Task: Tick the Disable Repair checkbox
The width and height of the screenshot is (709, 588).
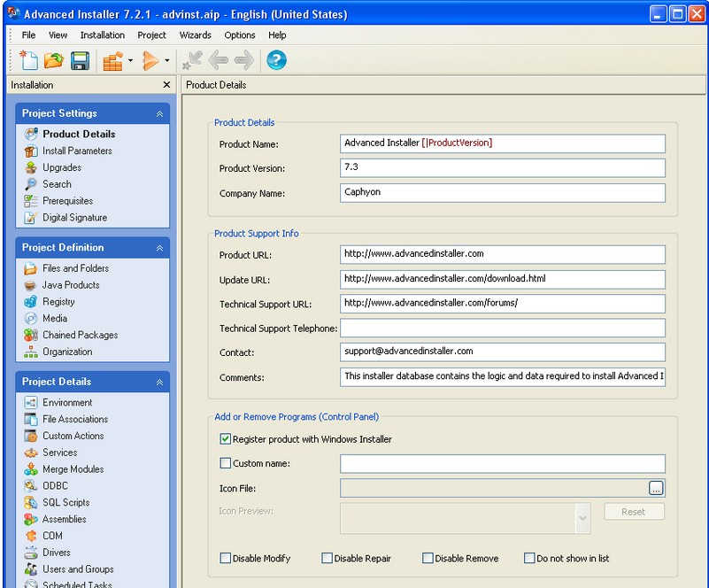Action: point(327,559)
